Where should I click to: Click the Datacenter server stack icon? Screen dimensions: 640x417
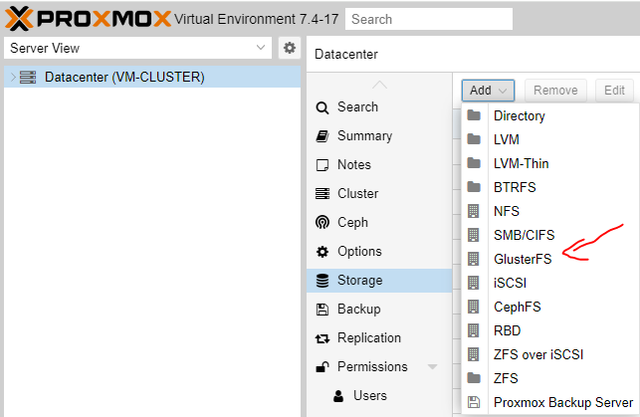coord(28,77)
